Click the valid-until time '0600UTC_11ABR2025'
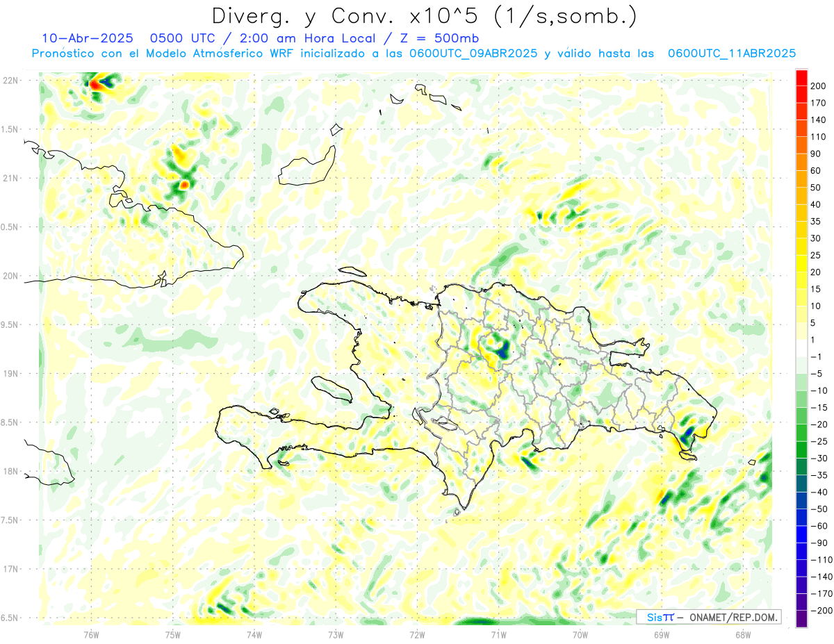 [731, 53]
